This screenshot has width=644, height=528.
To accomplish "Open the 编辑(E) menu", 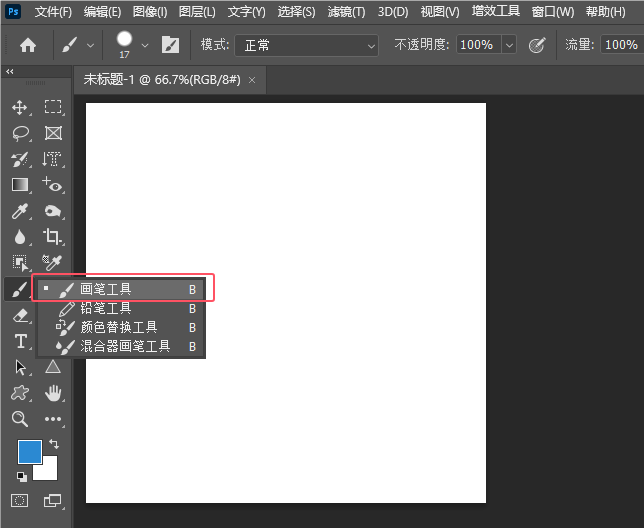I will tap(102, 12).
